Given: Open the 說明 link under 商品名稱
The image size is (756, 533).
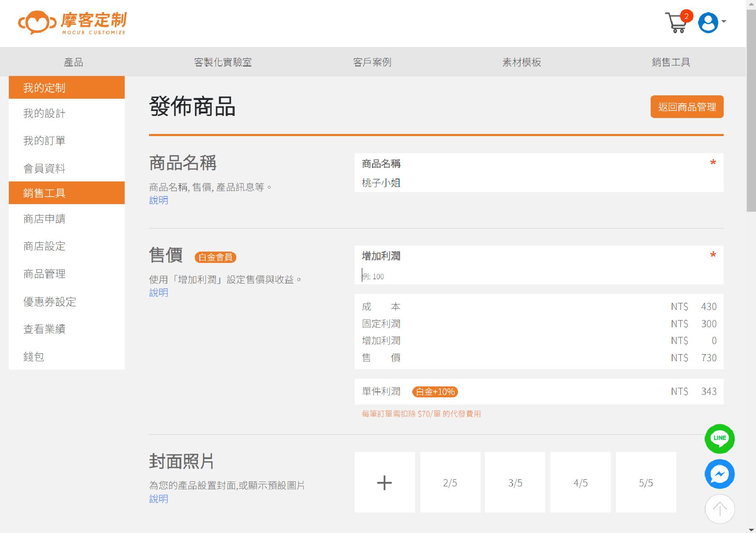Looking at the screenshot, I should click(159, 200).
